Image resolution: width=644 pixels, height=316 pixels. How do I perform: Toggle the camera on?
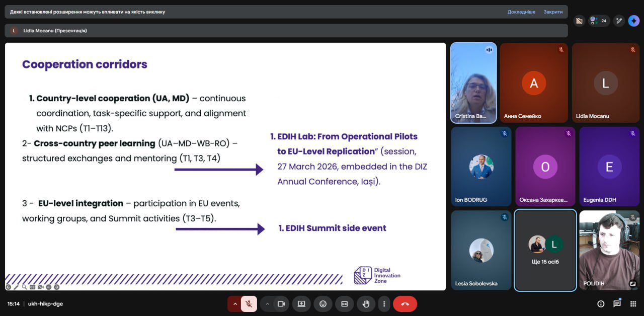(x=281, y=304)
